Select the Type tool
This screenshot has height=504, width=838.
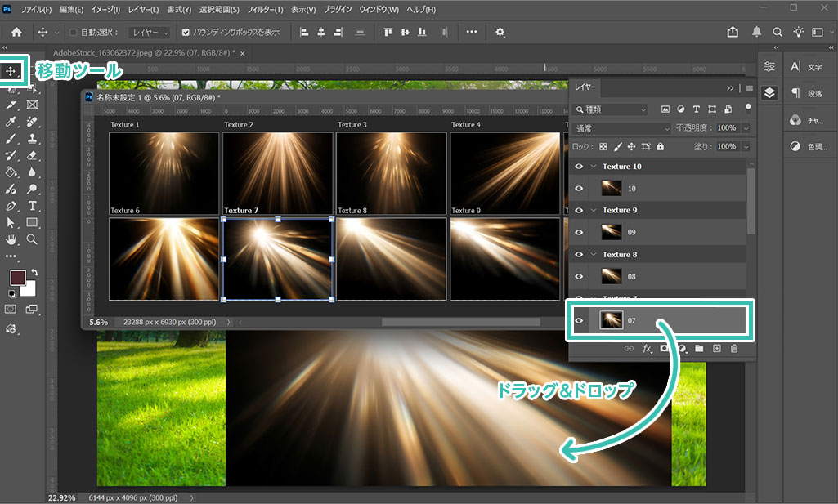pos(32,205)
